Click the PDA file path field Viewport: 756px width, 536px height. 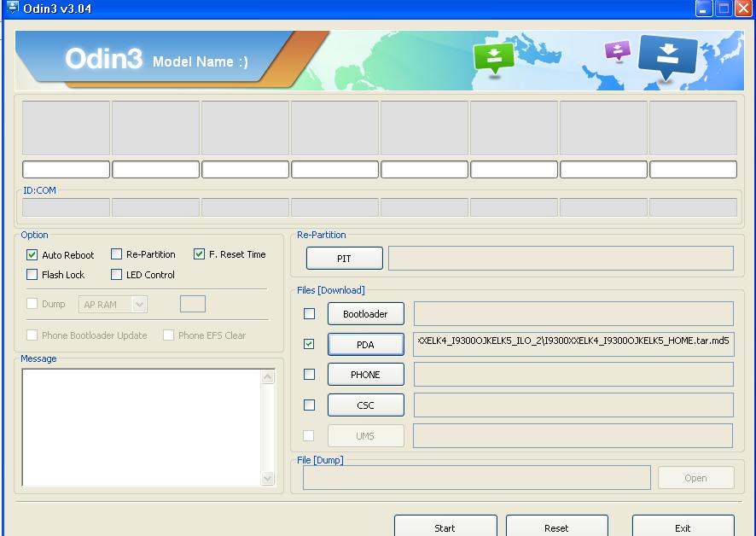(573, 344)
